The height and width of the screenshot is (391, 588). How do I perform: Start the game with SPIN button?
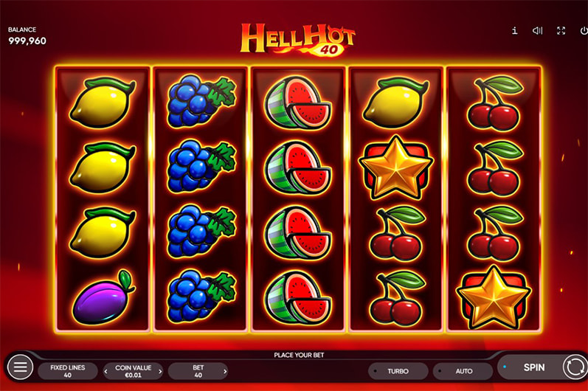click(534, 367)
